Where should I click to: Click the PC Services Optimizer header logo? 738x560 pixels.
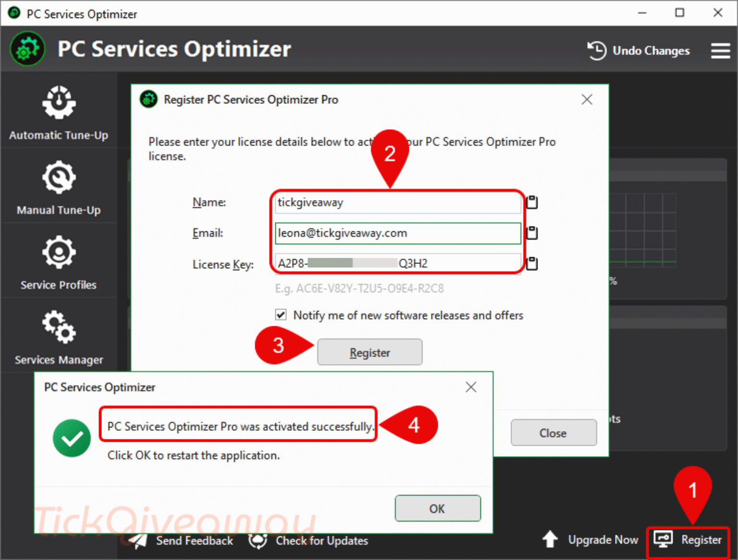coord(27,49)
